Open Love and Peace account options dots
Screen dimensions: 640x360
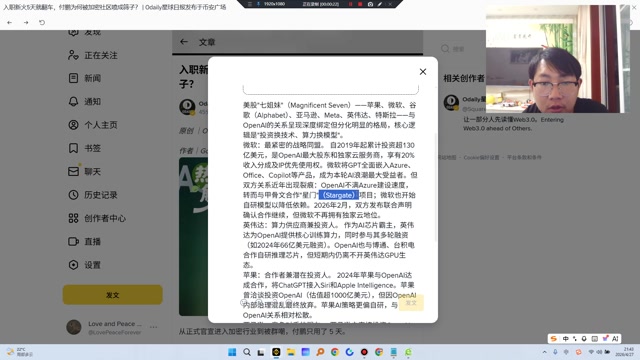pos(153,327)
